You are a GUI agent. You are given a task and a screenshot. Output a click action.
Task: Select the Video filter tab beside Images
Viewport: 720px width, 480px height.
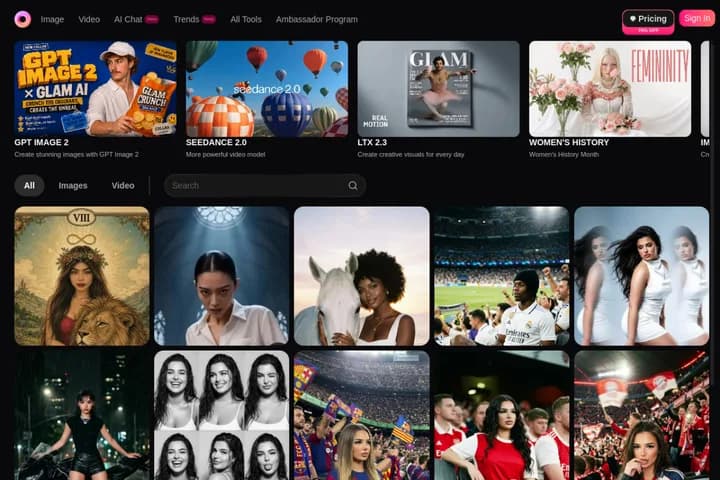click(123, 186)
